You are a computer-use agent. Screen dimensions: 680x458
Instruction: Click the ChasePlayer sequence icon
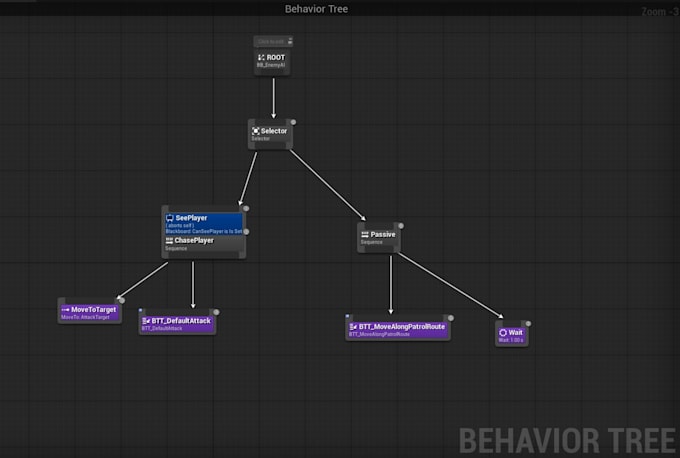(169, 241)
